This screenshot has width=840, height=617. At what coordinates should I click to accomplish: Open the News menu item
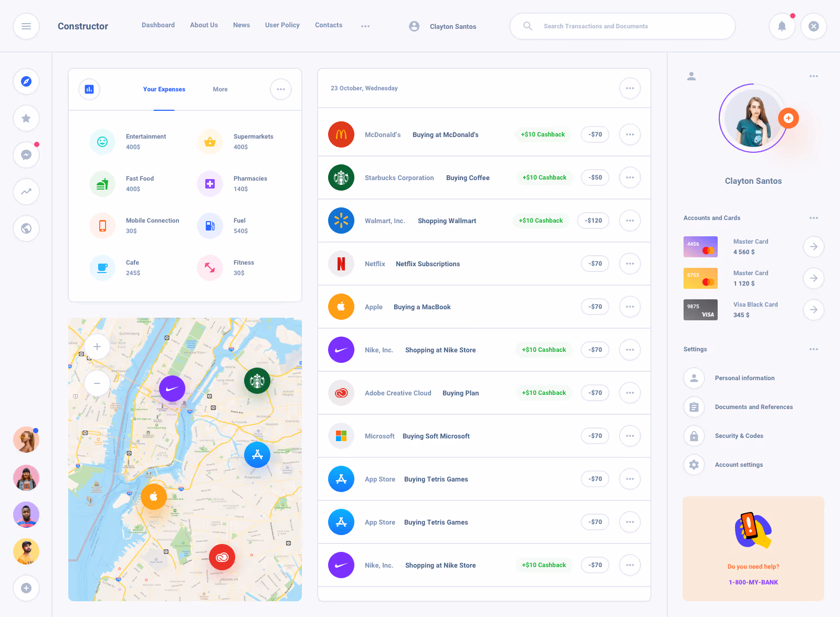pos(241,25)
